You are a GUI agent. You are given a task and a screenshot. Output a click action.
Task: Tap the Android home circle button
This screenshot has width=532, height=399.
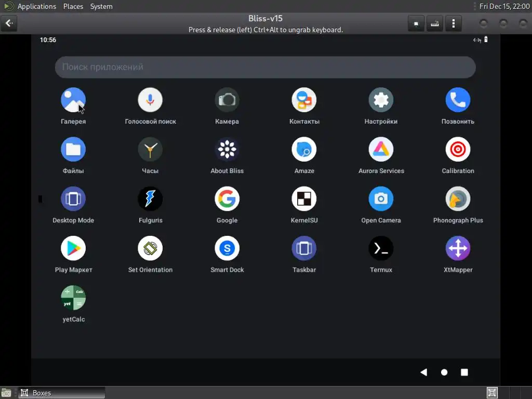coord(444,372)
